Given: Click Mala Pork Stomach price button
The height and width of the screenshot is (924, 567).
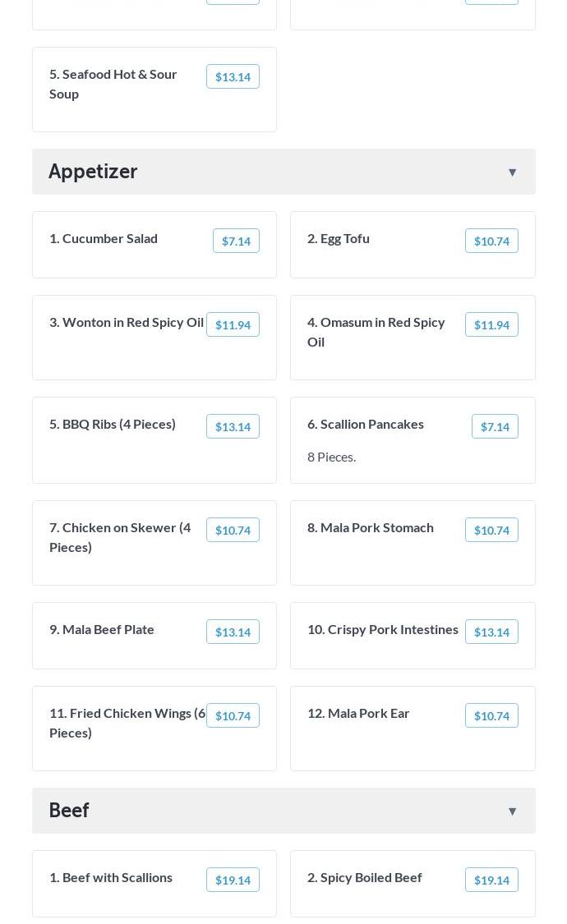Looking at the screenshot, I should 491,530.
